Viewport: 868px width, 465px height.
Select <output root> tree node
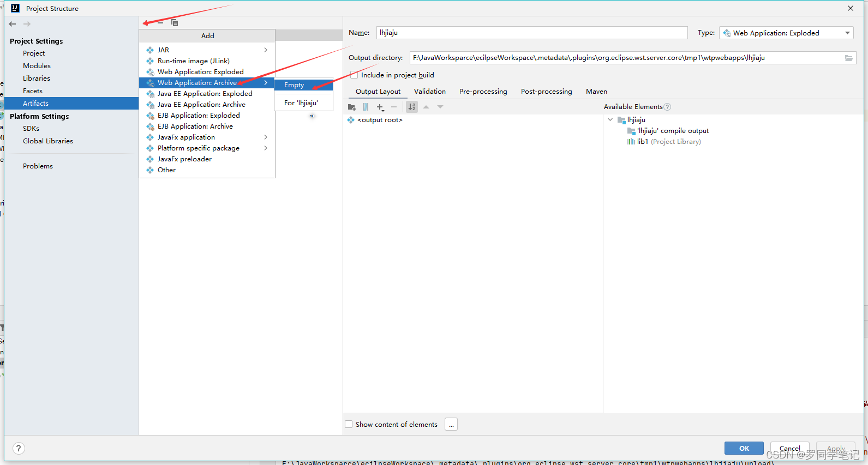(x=380, y=120)
